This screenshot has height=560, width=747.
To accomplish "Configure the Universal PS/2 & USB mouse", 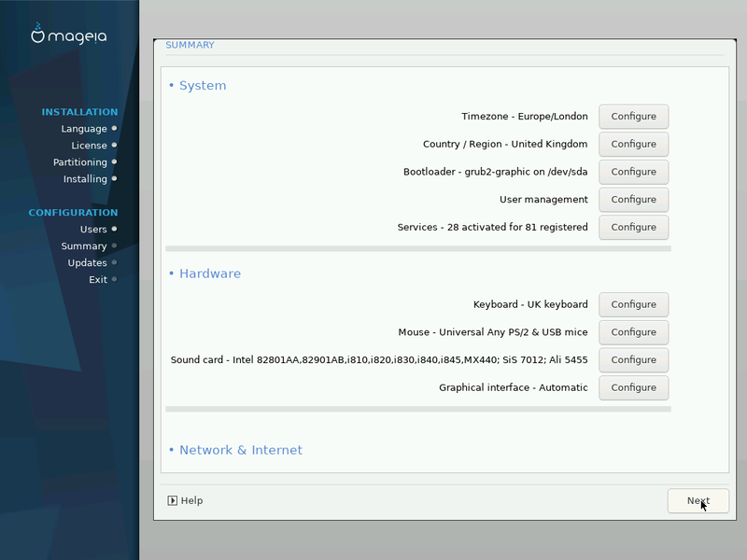I will (633, 332).
